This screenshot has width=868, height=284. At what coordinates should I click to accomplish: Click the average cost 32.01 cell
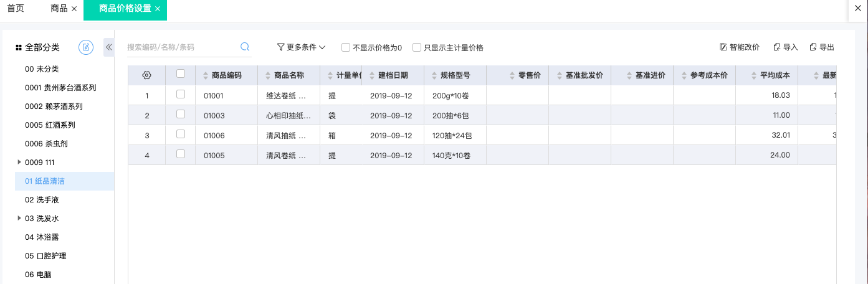point(767,135)
